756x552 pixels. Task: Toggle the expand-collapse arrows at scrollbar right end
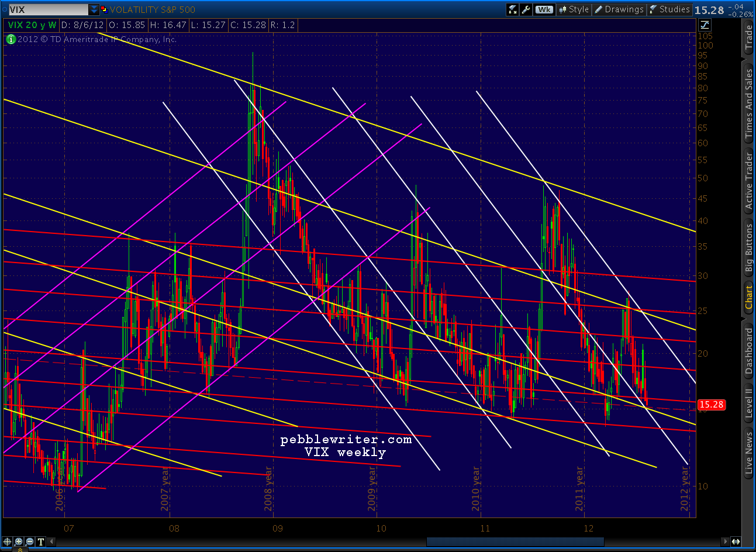[736, 541]
